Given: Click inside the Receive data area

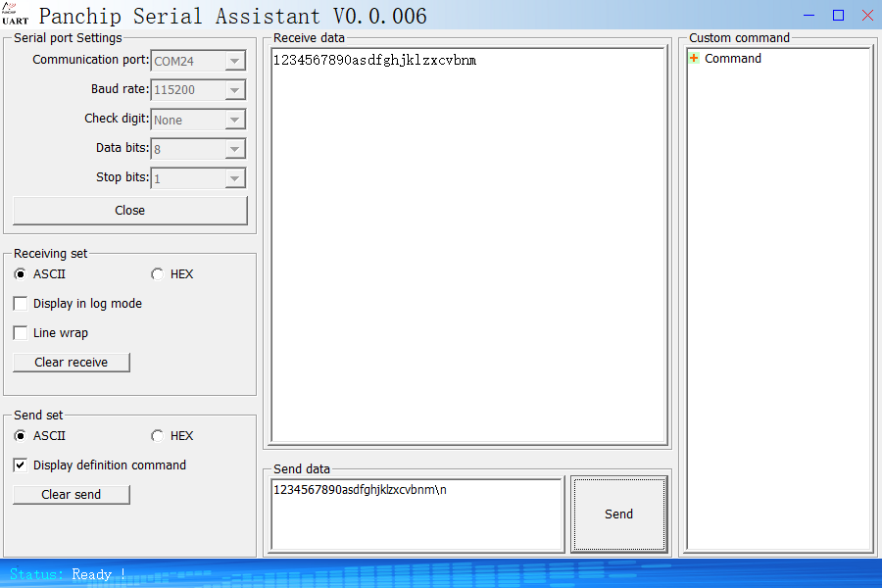Looking at the screenshot, I should [x=469, y=246].
